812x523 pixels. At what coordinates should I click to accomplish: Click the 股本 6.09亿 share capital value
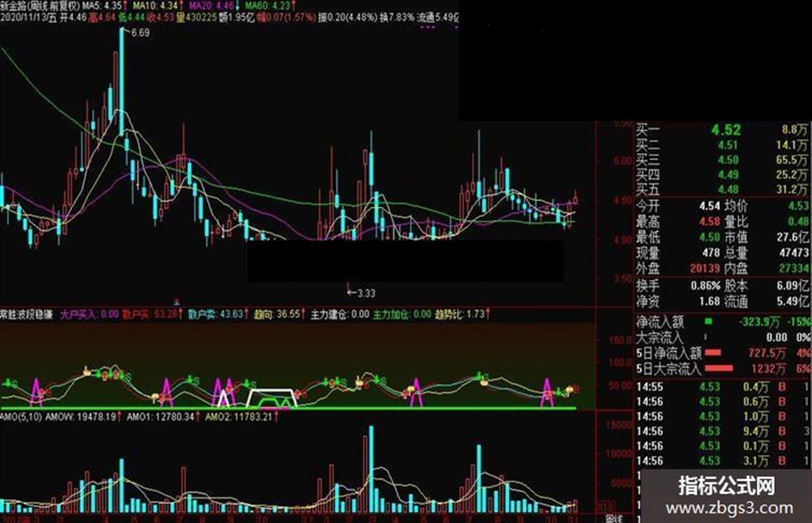(792, 285)
